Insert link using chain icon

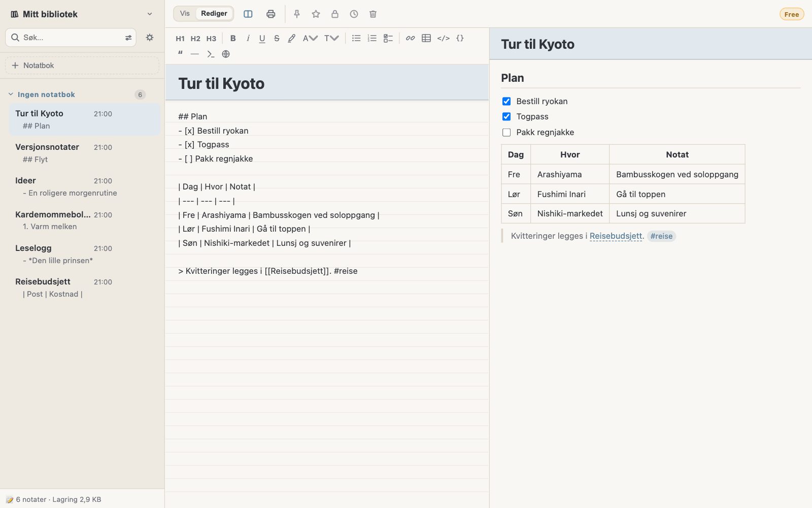tap(410, 38)
